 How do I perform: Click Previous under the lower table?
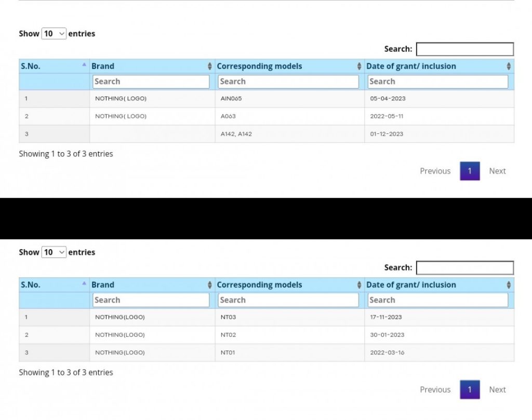pos(435,389)
